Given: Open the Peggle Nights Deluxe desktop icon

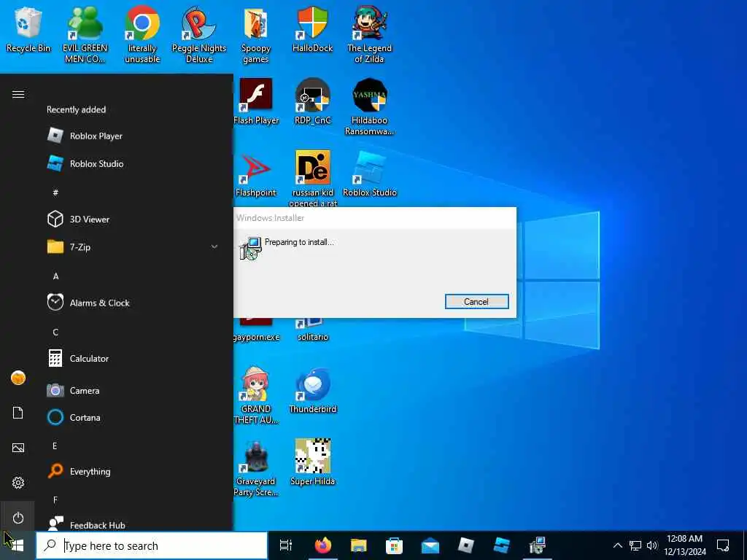Looking at the screenshot, I should [199, 34].
